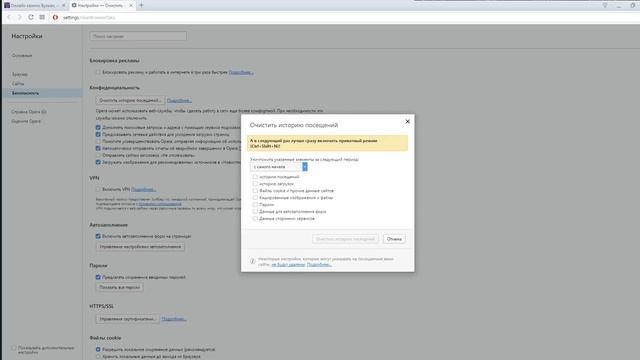Screen dimensions: 640x360
Task: Click the first tab's favicon
Action: 7,5
